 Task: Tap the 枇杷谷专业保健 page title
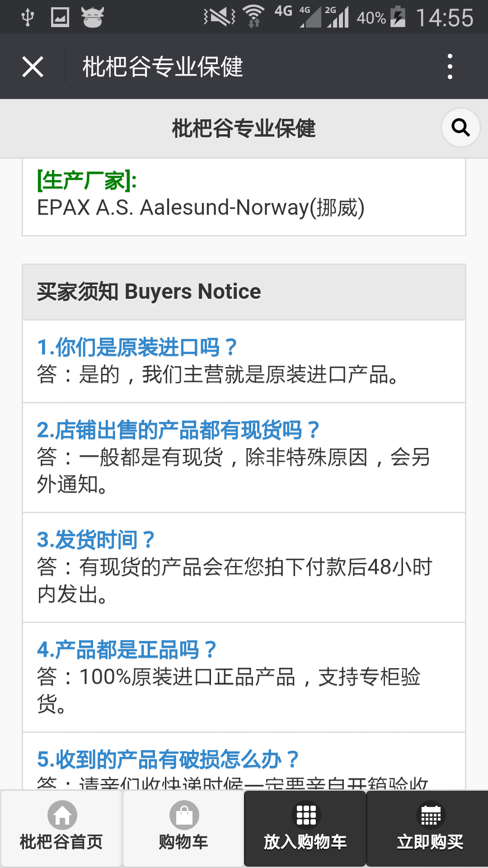(x=244, y=128)
